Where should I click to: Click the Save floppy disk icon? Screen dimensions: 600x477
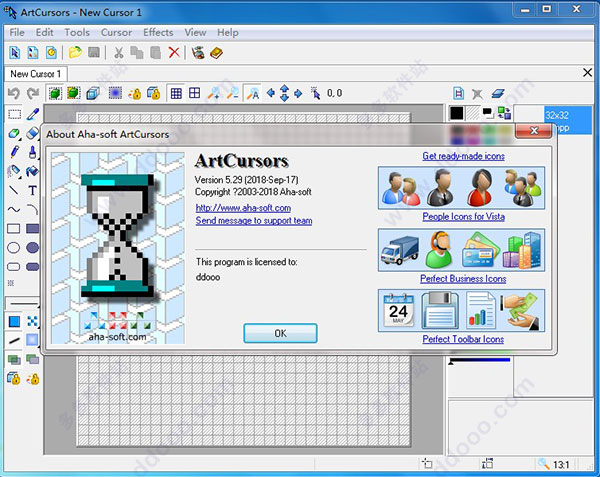pos(94,52)
